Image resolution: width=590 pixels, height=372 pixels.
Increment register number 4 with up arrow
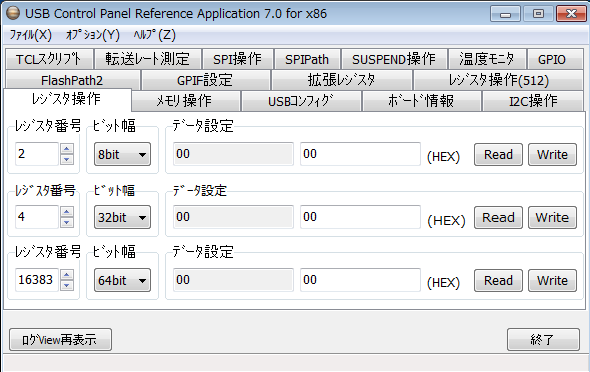[67, 211]
